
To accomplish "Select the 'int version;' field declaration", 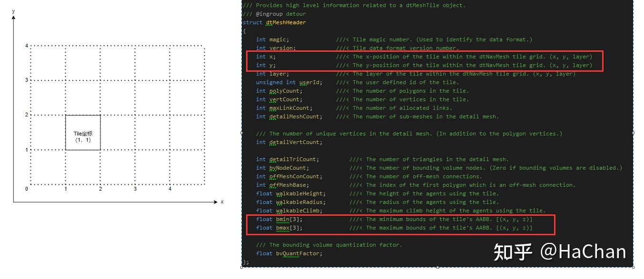I will 276,48.
